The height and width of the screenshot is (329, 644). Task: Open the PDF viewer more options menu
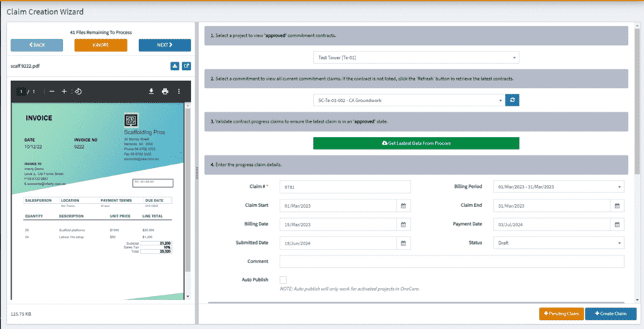click(179, 91)
